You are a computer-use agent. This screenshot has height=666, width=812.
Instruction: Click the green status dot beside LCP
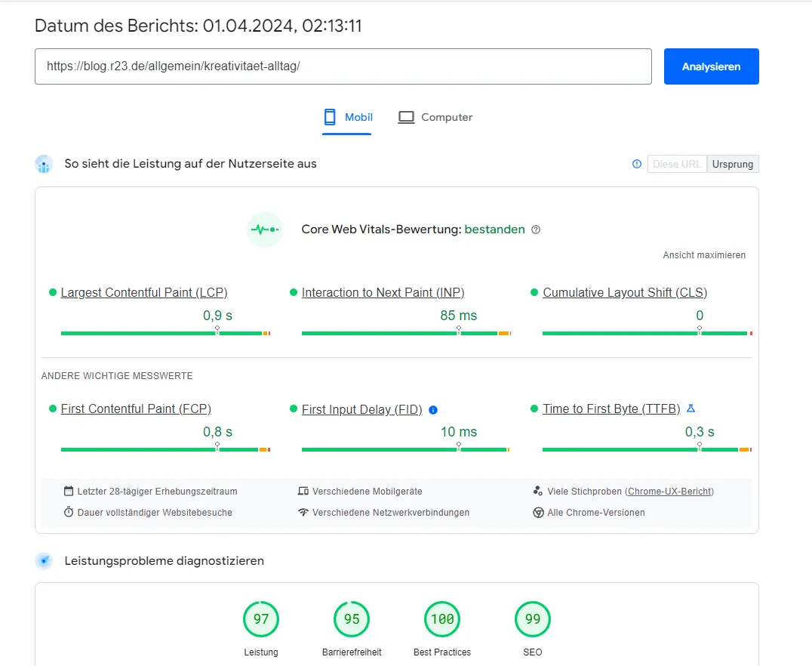(x=52, y=292)
